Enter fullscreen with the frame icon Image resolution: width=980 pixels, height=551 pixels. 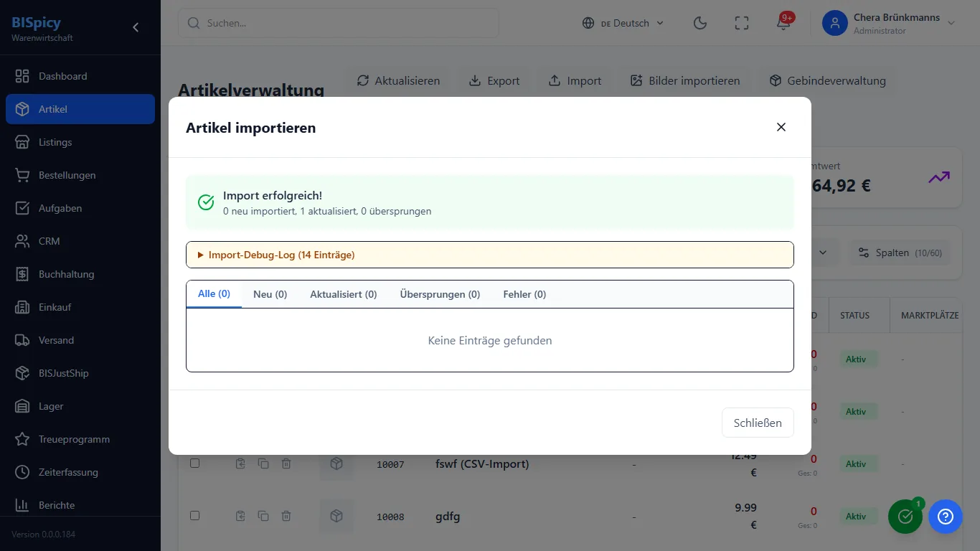click(x=742, y=23)
